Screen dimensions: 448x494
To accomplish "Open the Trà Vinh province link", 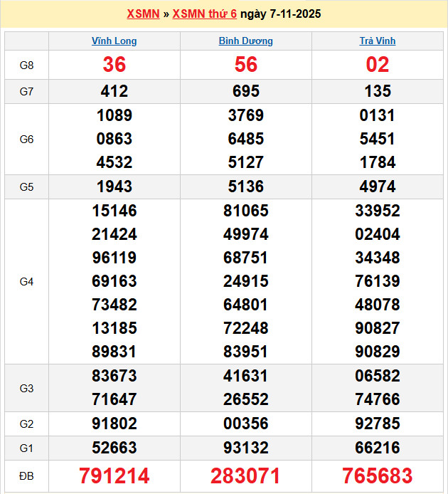I will coord(378,41).
